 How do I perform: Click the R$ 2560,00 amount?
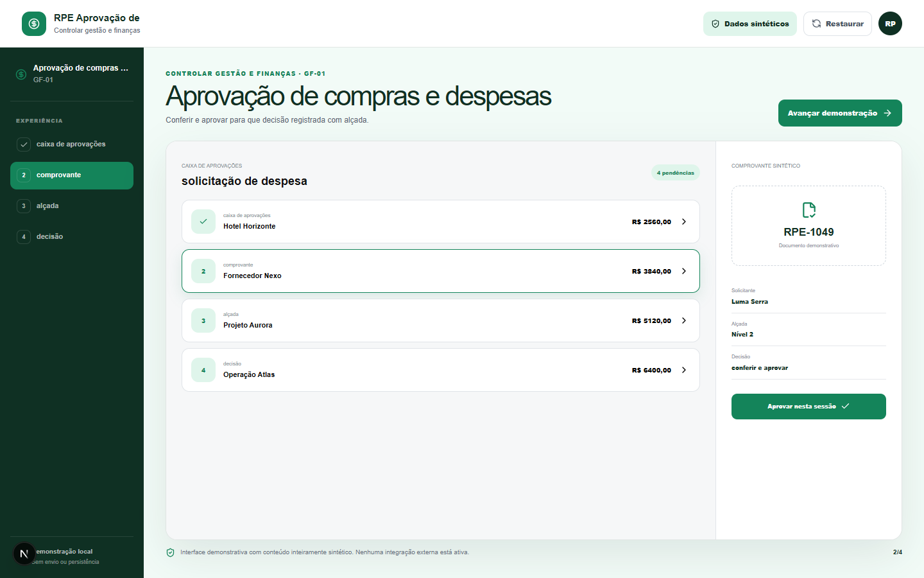coord(651,222)
